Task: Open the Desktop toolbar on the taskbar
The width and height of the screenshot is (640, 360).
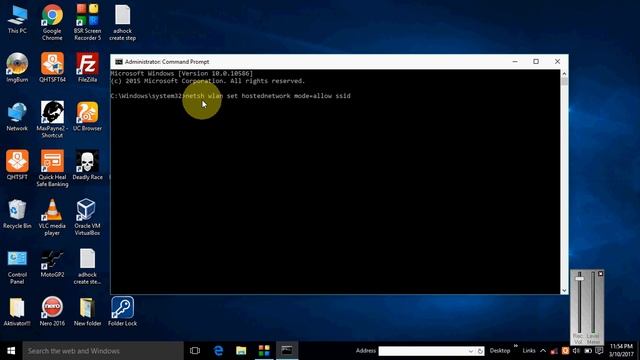Action: coord(500,351)
